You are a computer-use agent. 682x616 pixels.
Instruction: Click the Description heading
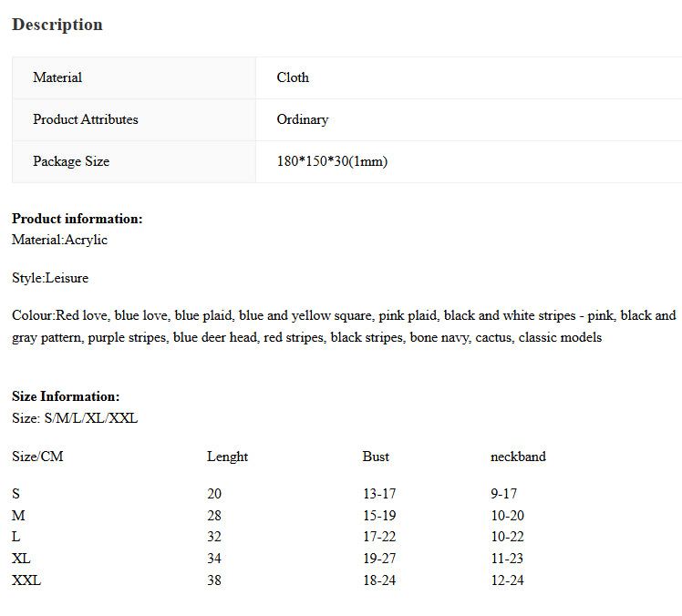pyautogui.click(x=57, y=25)
